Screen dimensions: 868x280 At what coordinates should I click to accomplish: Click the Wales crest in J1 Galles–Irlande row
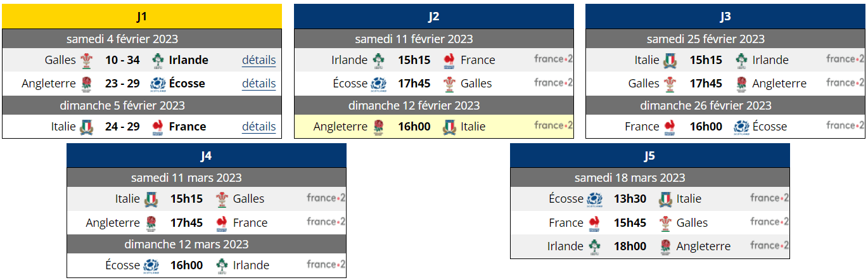point(86,61)
